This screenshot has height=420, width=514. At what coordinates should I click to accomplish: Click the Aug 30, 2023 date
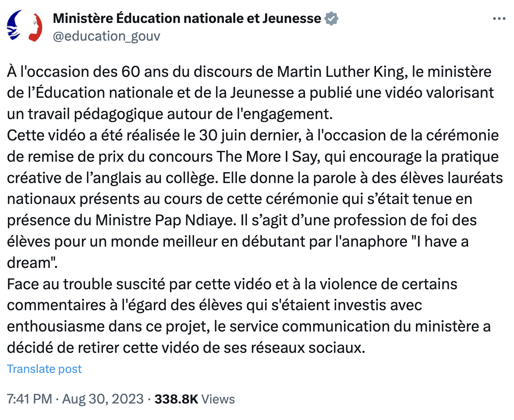pos(103,399)
